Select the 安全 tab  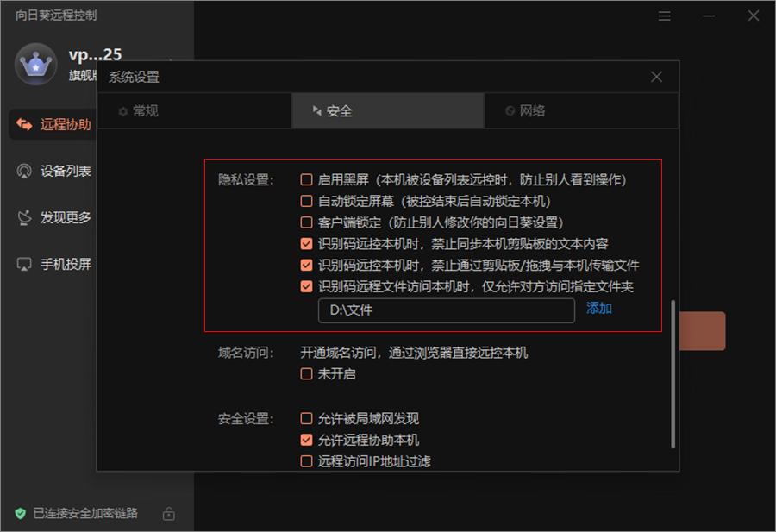pyautogui.click(x=331, y=111)
